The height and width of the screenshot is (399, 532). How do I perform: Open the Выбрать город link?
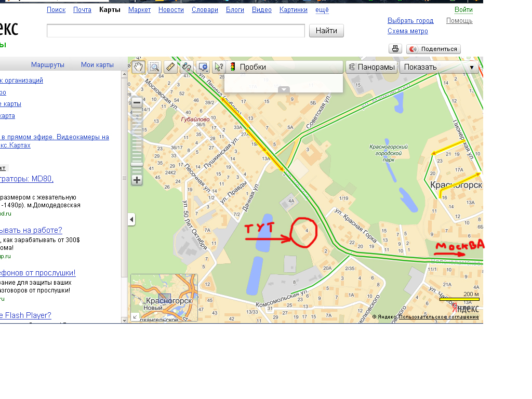point(410,21)
